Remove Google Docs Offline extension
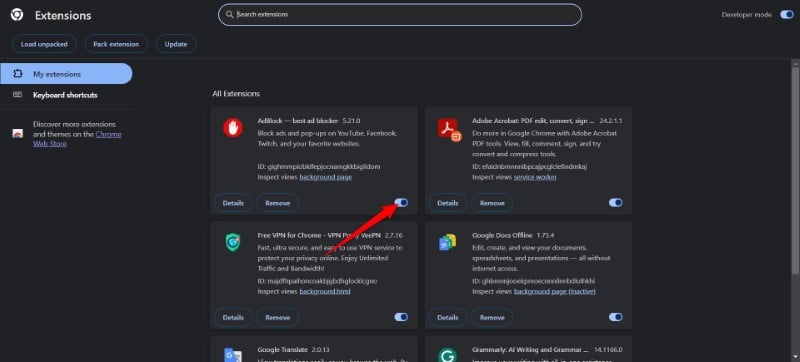The height and width of the screenshot is (362, 800). click(x=492, y=317)
